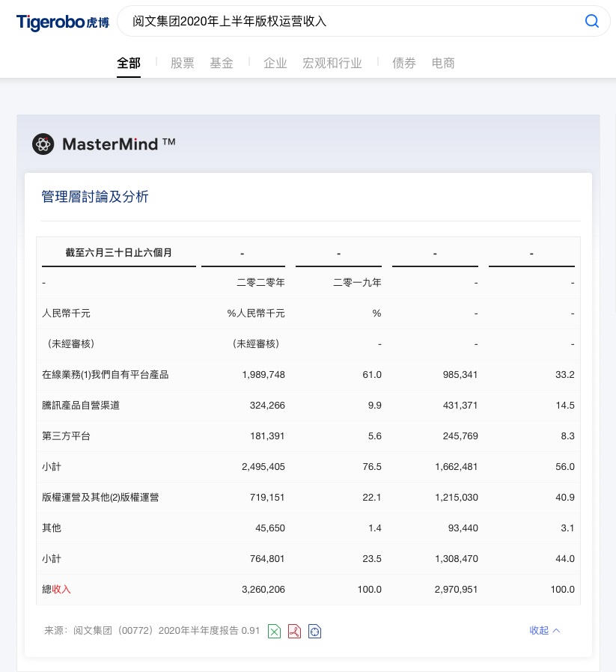Click the MasterMind atom logo icon

click(x=43, y=144)
